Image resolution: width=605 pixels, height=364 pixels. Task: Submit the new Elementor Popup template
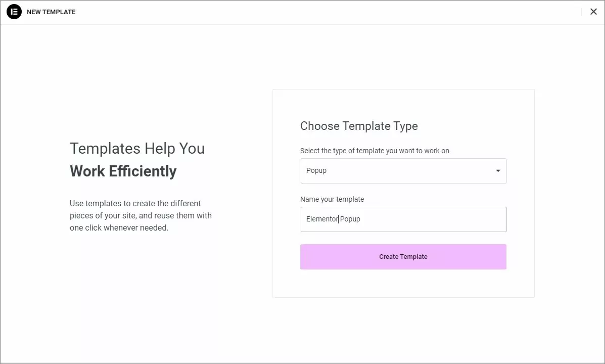403,256
